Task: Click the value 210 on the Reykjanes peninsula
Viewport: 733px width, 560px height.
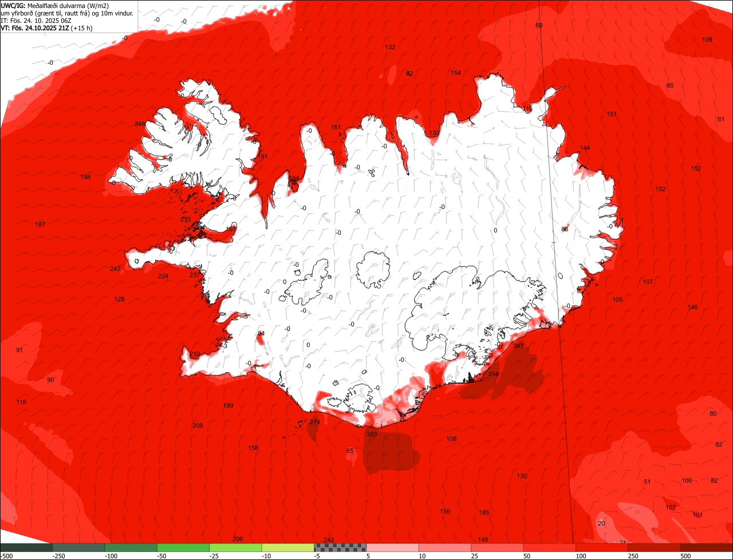Action: coord(195,354)
